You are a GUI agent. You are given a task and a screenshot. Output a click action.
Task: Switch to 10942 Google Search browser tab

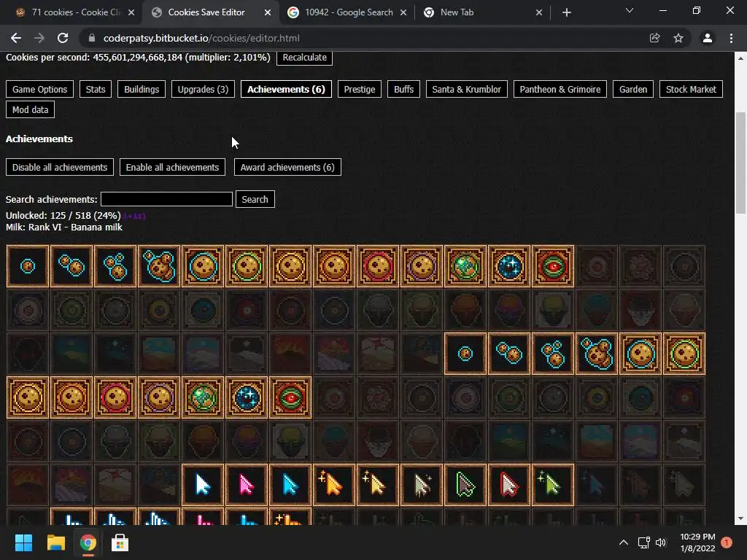coord(348,12)
